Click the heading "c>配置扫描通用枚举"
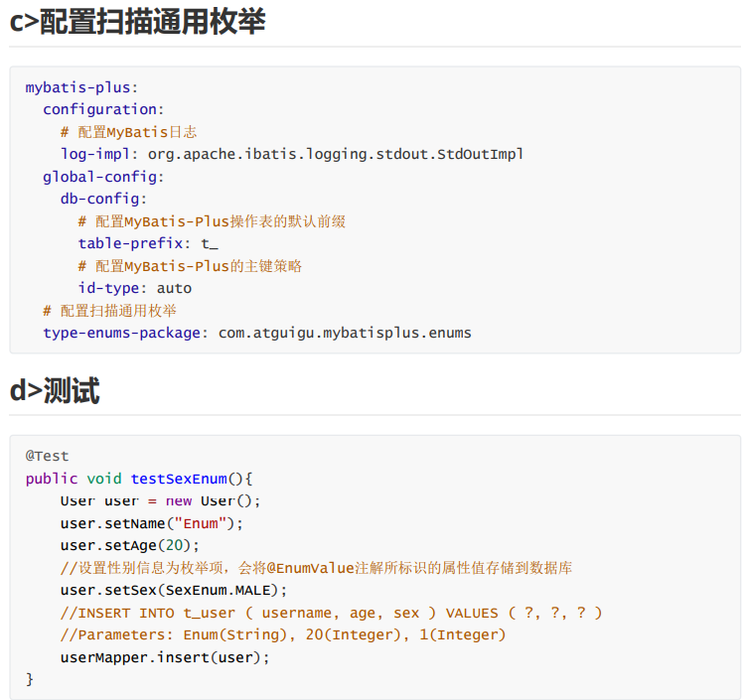This screenshot has width=746, height=700. tap(138, 22)
